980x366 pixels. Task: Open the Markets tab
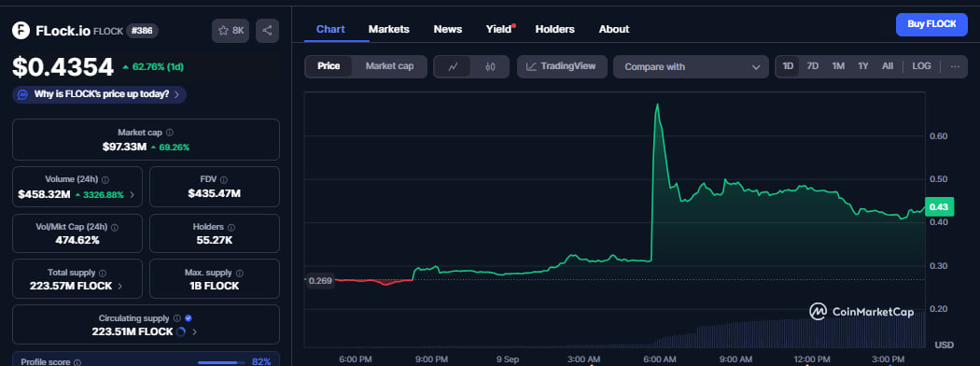tap(389, 29)
